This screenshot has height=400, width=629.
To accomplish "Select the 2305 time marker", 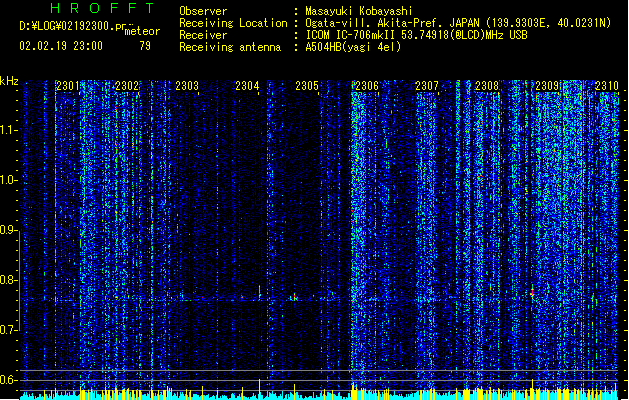I will click(307, 86).
